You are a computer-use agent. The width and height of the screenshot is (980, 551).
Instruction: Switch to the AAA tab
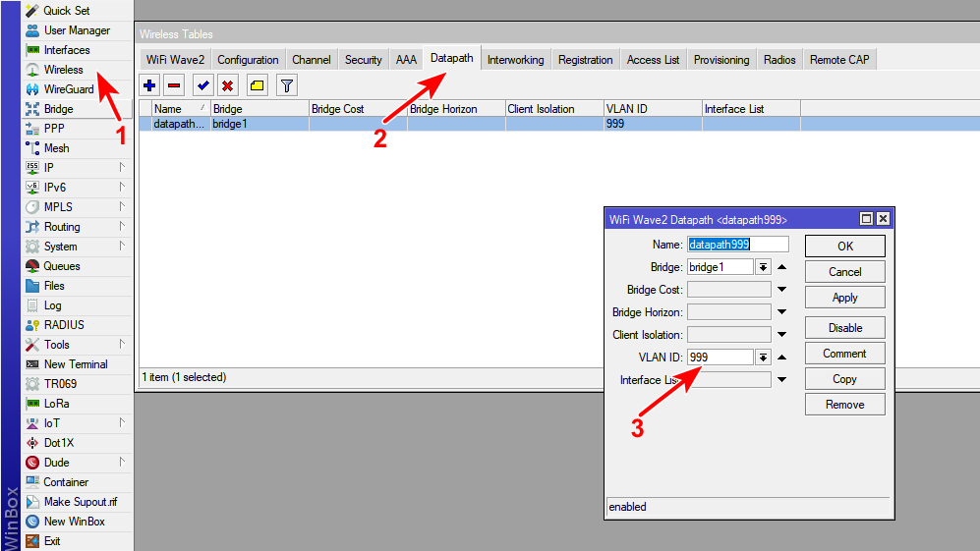[x=406, y=60]
